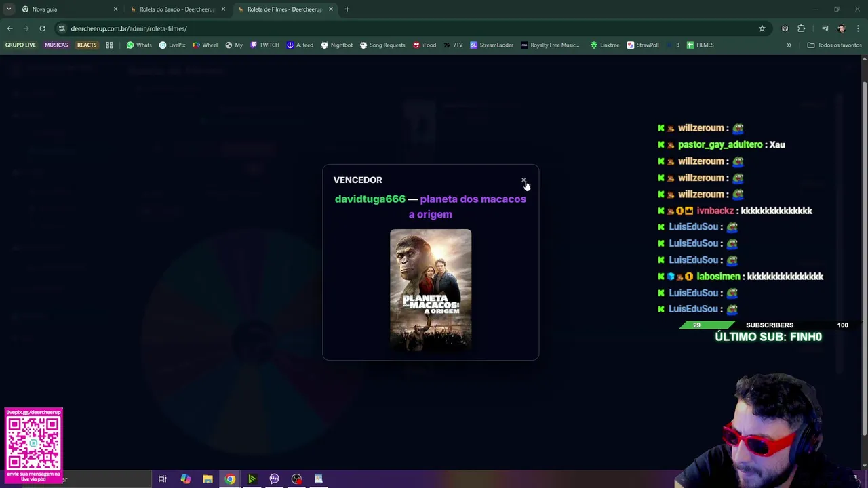Screen dimensions: 868x488
Task: Open a new browser tab
Action: tap(347, 9)
